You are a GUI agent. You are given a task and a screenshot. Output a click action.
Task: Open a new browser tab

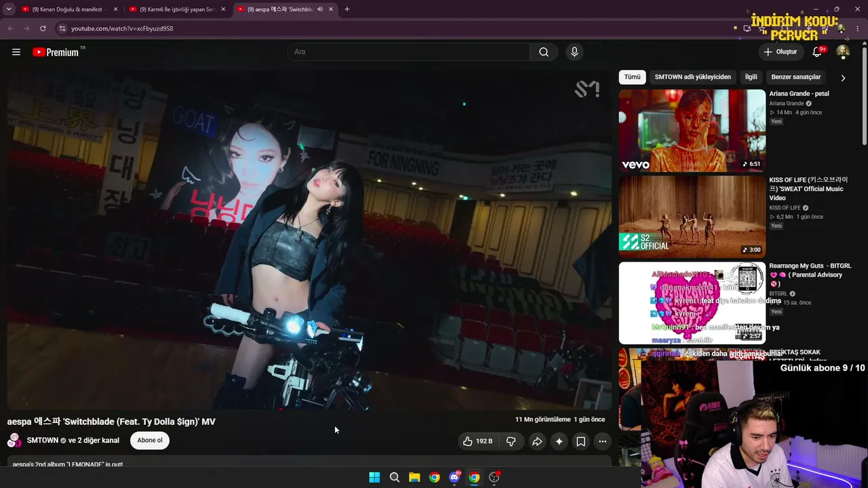point(347,9)
